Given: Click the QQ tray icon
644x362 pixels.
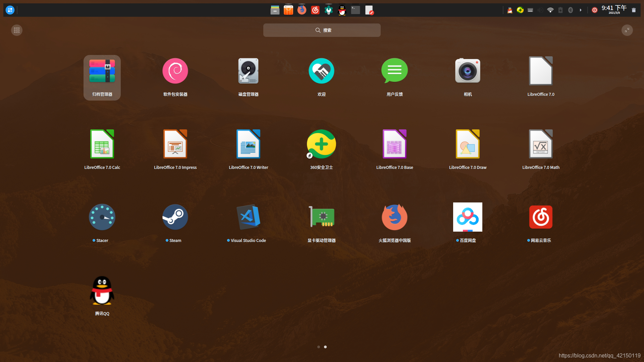Looking at the screenshot, I should [x=510, y=10].
